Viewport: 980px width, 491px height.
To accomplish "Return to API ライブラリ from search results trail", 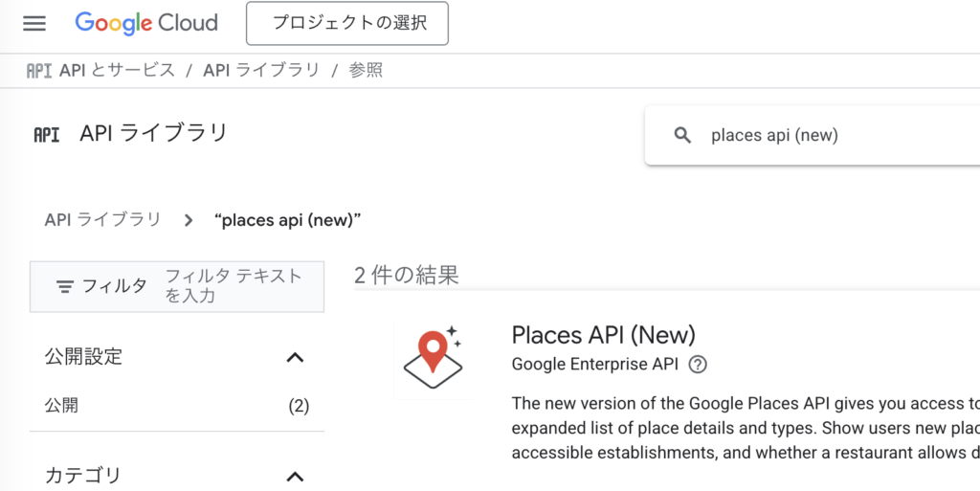I will tap(102, 220).
